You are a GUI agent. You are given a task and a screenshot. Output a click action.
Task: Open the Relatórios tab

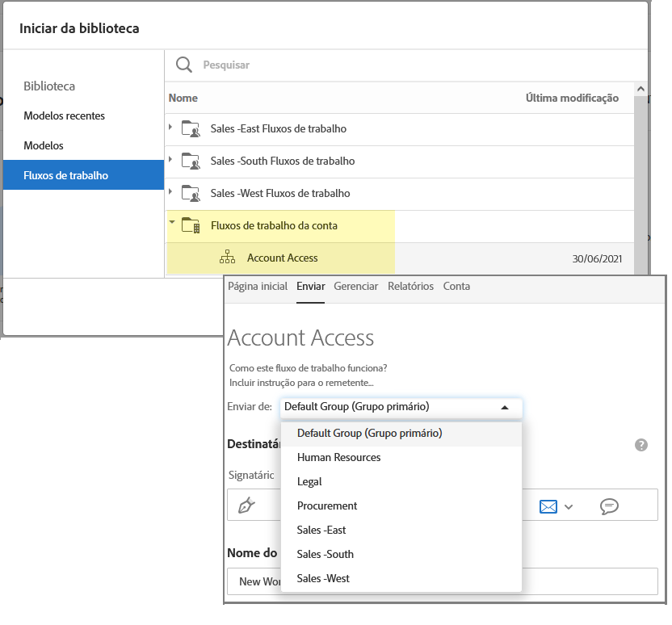tap(410, 287)
